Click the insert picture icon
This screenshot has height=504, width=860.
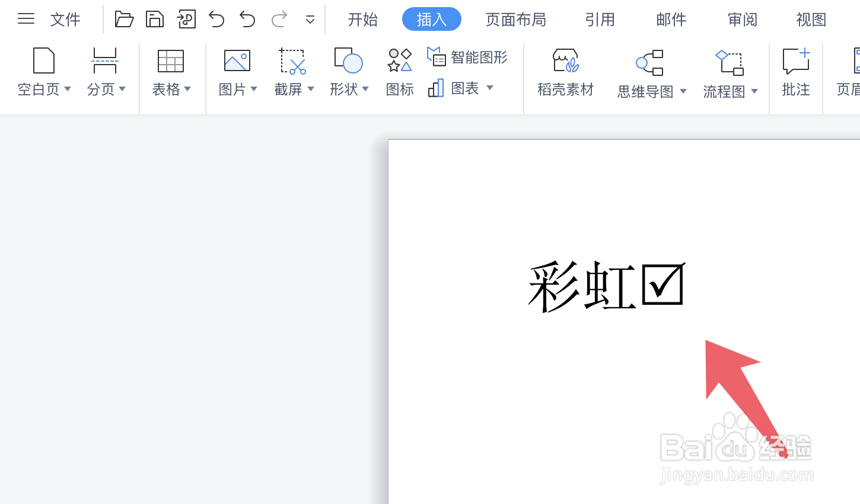pos(237,61)
